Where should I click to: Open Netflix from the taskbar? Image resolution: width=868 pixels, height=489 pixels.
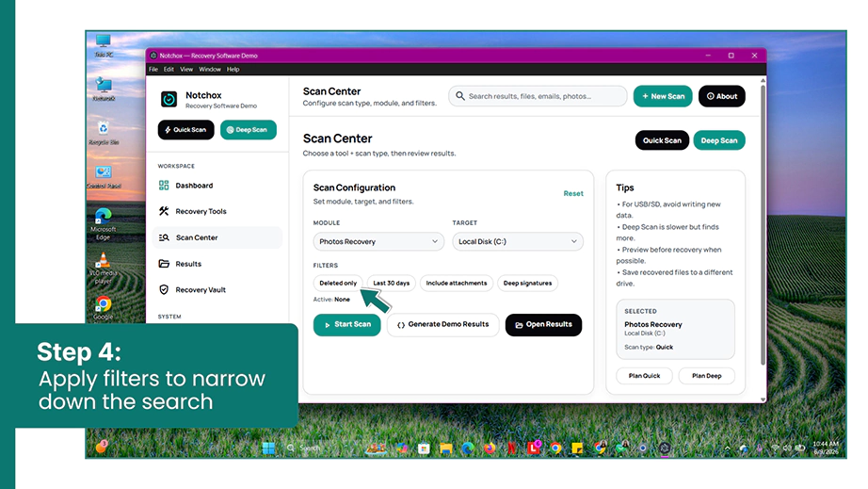tap(512, 448)
